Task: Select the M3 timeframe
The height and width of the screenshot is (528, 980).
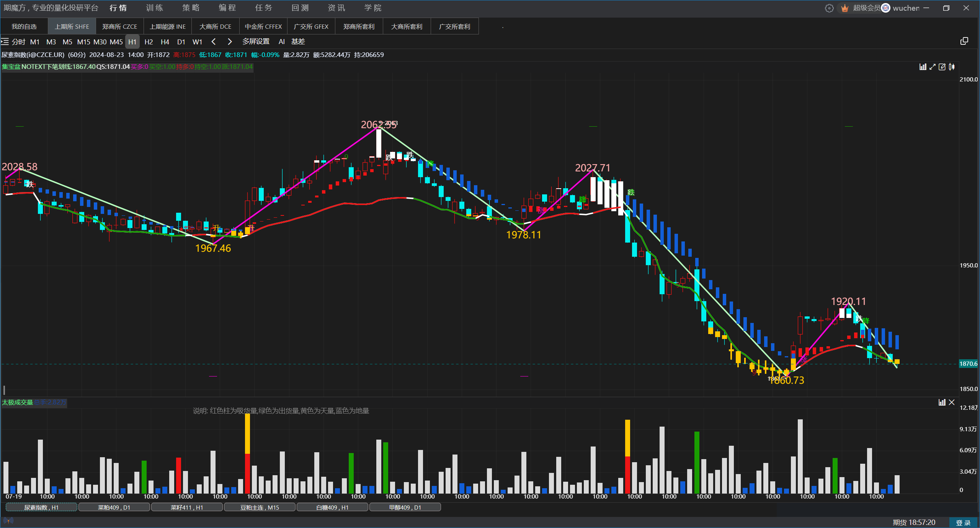Action: (51, 42)
